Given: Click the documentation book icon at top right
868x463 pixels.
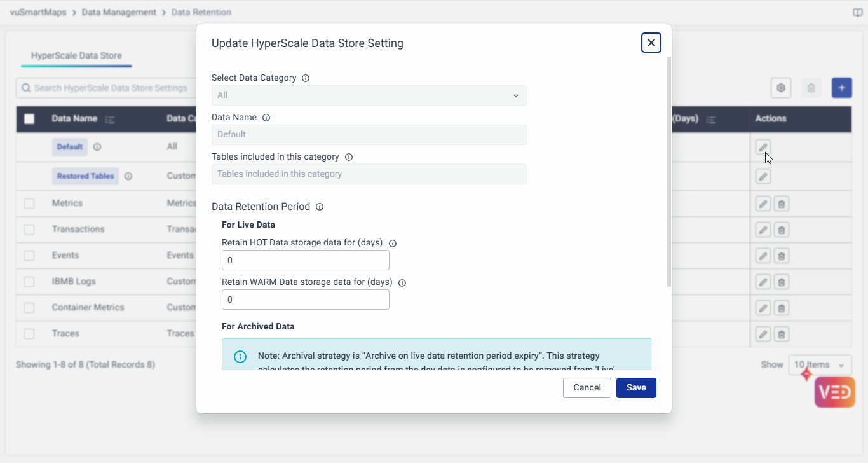Looking at the screenshot, I should [x=857, y=13].
